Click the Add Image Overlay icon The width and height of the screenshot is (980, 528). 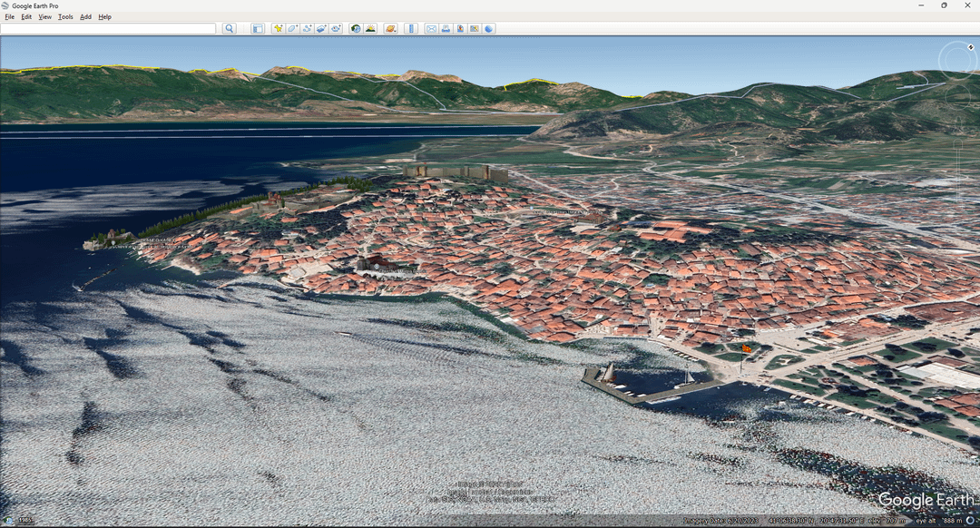(x=321, y=29)
